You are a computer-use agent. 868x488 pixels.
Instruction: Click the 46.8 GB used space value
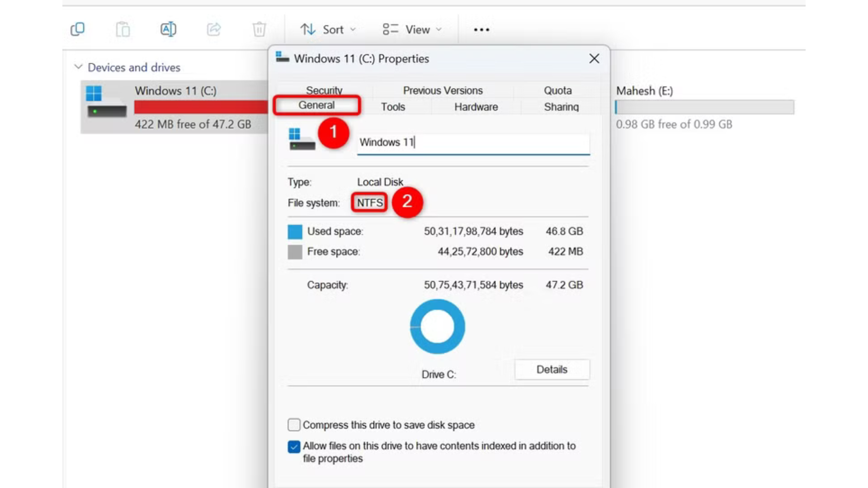click(x=564, y=231)
